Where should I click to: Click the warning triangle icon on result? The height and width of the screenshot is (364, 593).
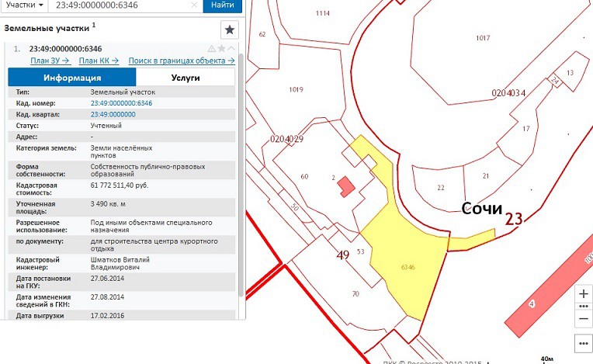(211, 48)
